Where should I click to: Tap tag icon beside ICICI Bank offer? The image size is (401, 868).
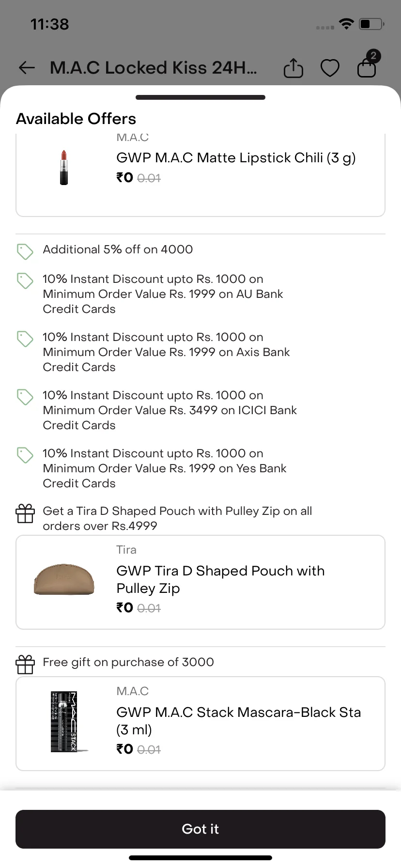pyautogui.click(x=25, y=397)
